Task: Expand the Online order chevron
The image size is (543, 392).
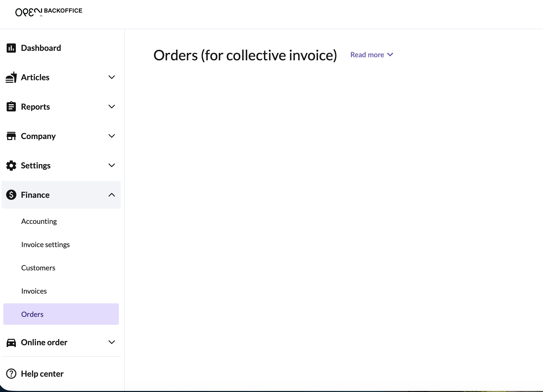Action: pos(112,342)
